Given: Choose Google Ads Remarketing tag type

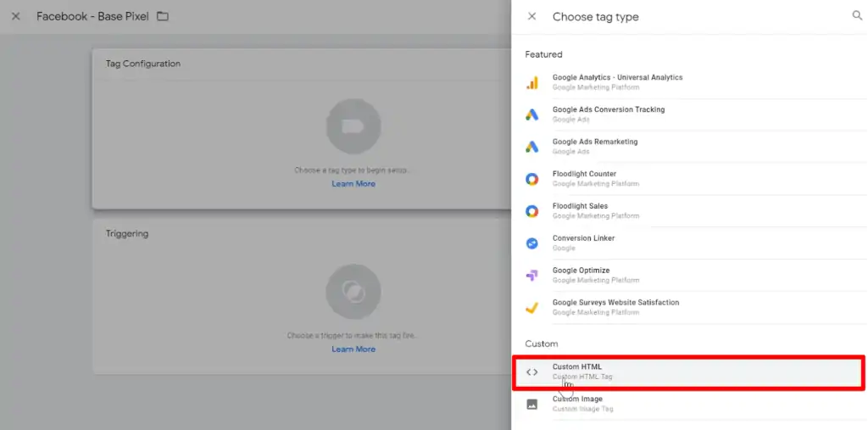Looking at the screenshot, I should point(689,147).
